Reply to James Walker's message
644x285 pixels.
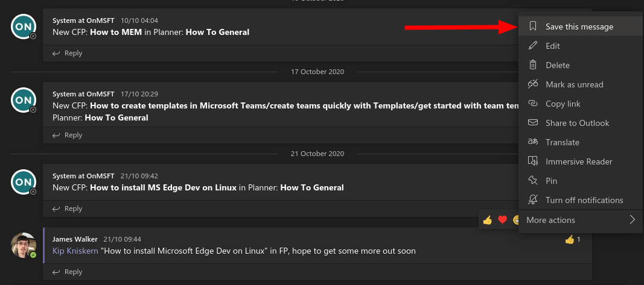coord(68,272)
